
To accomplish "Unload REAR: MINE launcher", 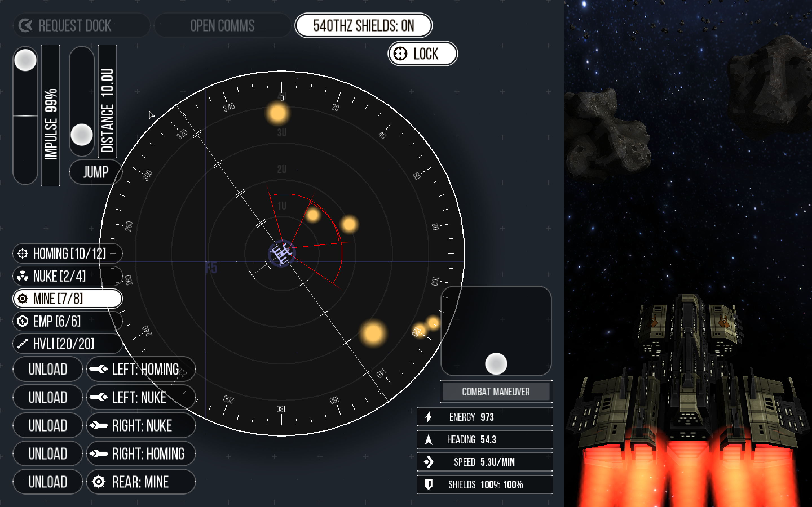I will [x=47, y=481].
